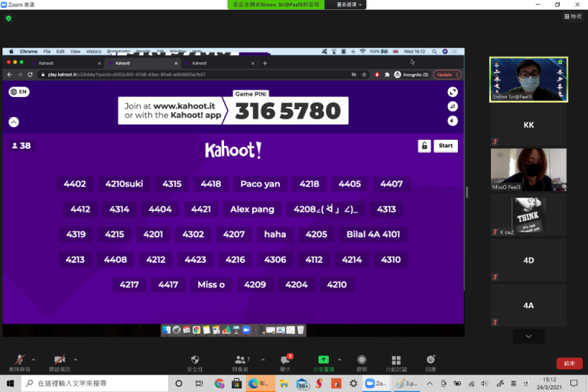Open Chrome Edit menu in shared screen
The image size is (588, 392).
[x=60, y=52]
